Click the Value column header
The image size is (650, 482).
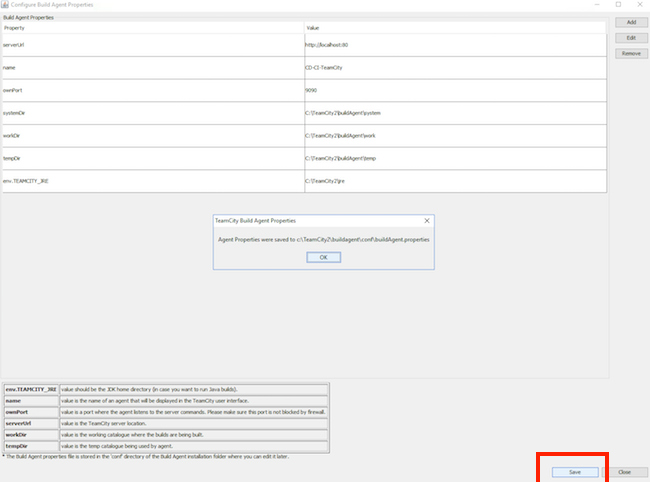click(x=456, y=28)
